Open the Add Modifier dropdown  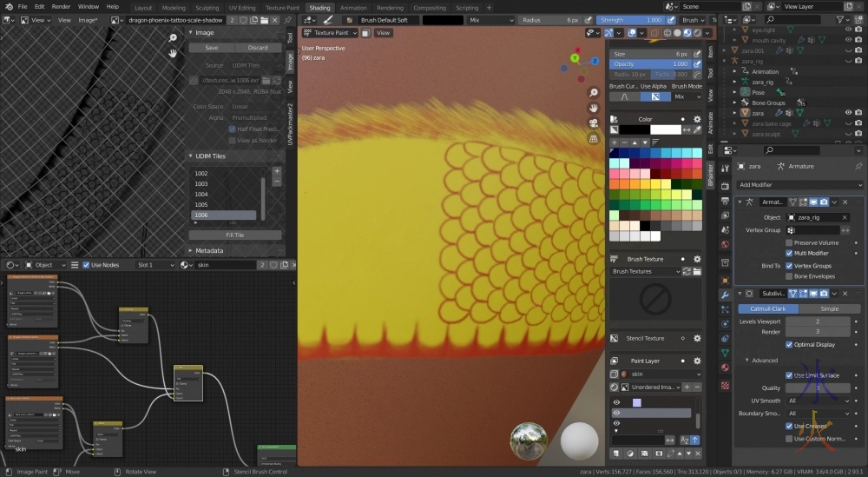799,185
